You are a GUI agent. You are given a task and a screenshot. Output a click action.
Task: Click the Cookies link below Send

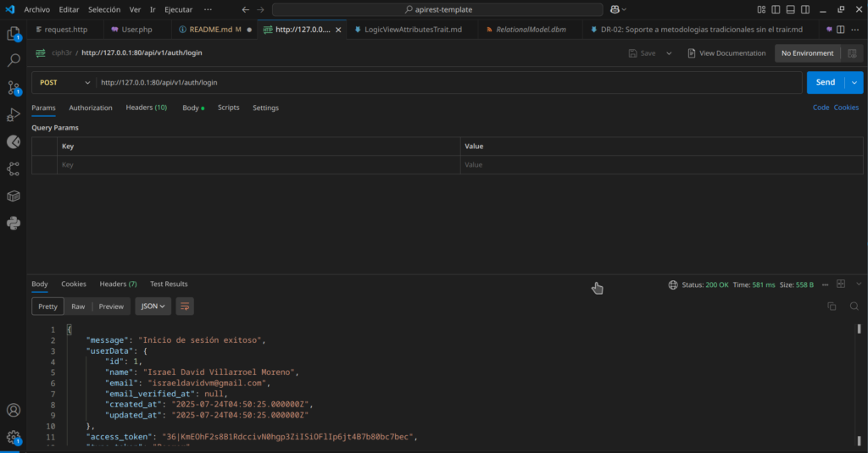(846, 108)
